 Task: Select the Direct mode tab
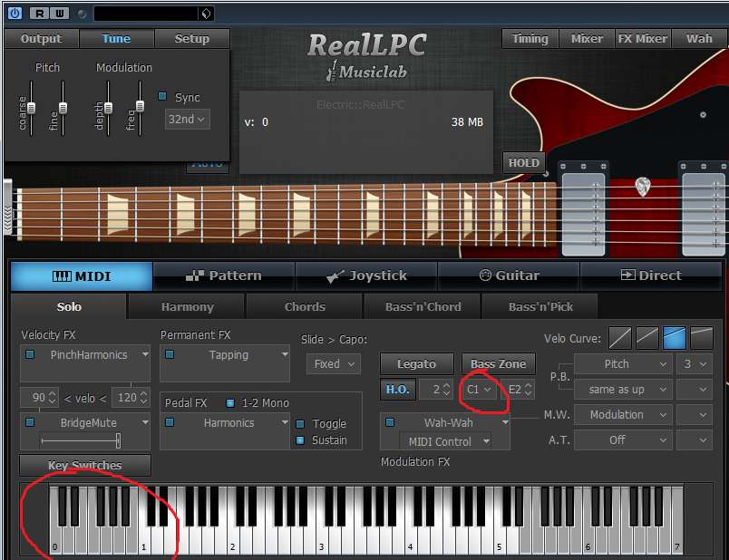pos(651,275)
